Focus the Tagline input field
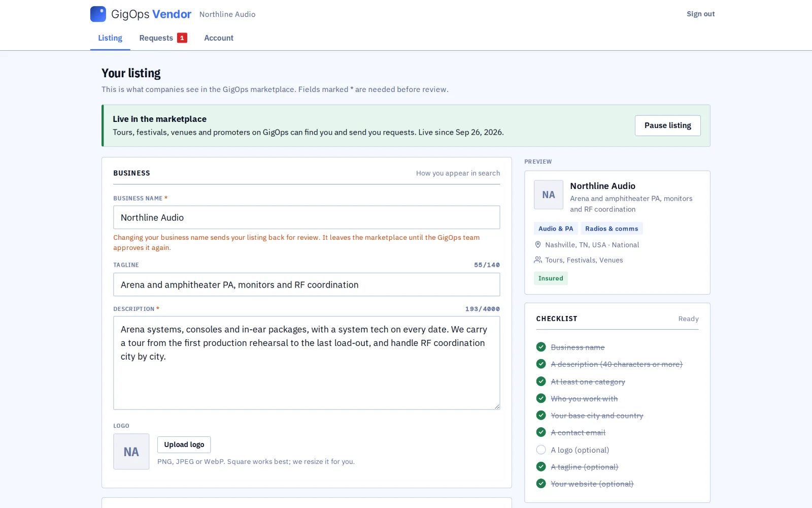This screenshot has width=812, height=508. pos(307,284)
